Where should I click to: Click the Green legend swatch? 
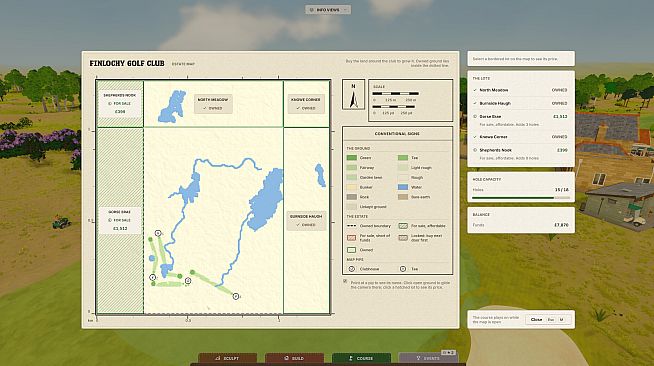(x=352, y=158)
